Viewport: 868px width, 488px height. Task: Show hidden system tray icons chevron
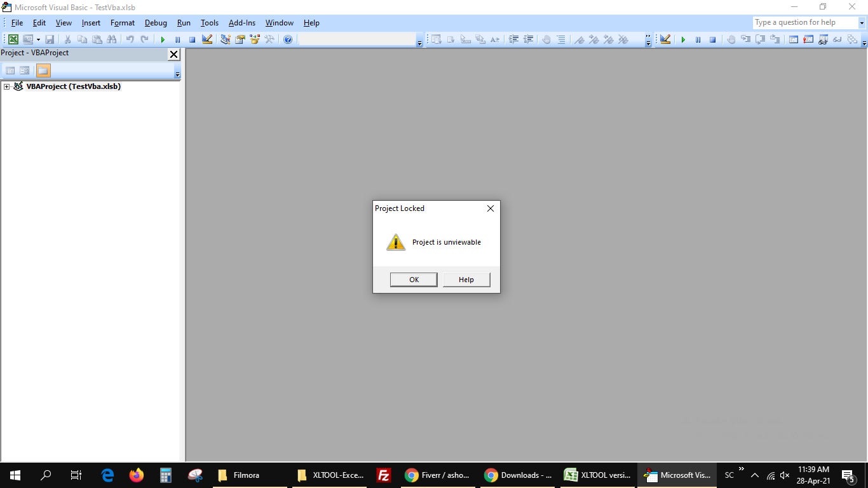(755, 475)
